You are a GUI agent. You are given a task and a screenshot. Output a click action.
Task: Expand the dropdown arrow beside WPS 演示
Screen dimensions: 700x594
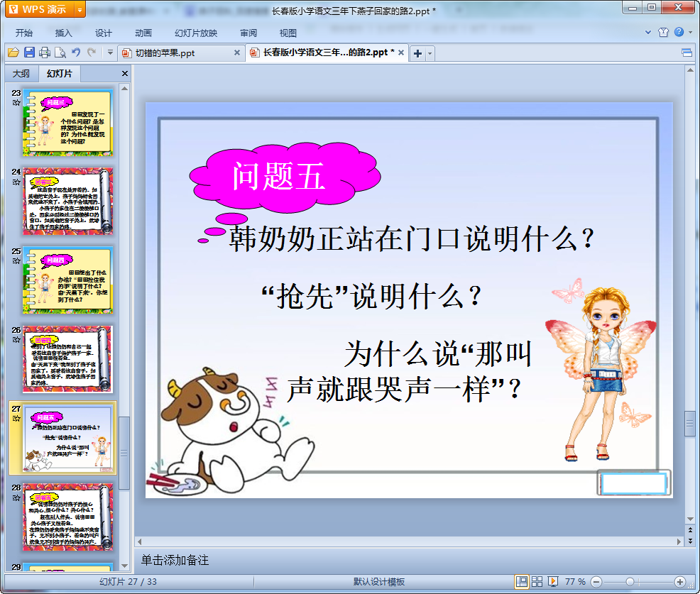[x=80, y=9]
